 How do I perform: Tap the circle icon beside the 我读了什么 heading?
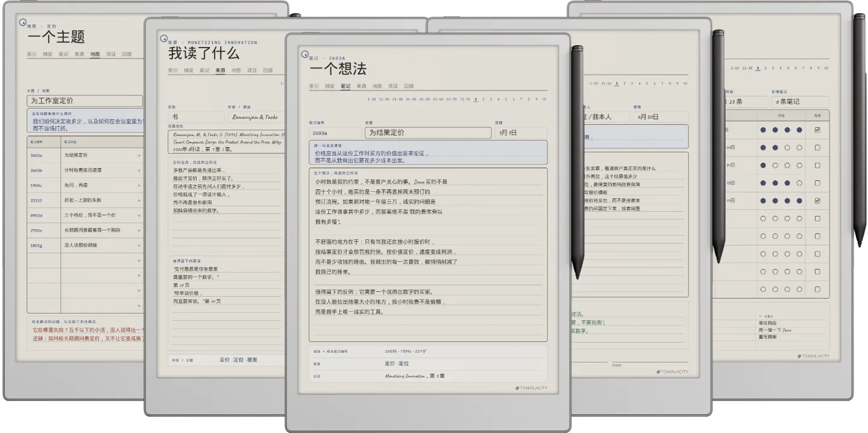tap(163, 39)
